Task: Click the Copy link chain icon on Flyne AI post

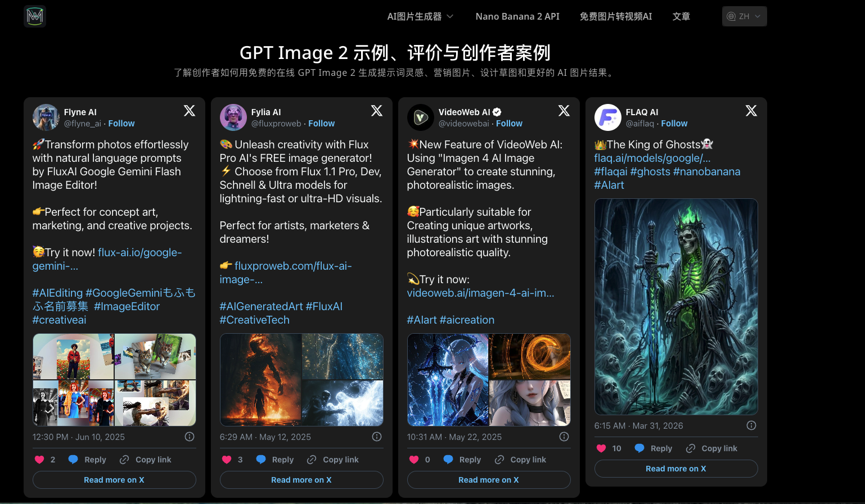Action: 124,460
